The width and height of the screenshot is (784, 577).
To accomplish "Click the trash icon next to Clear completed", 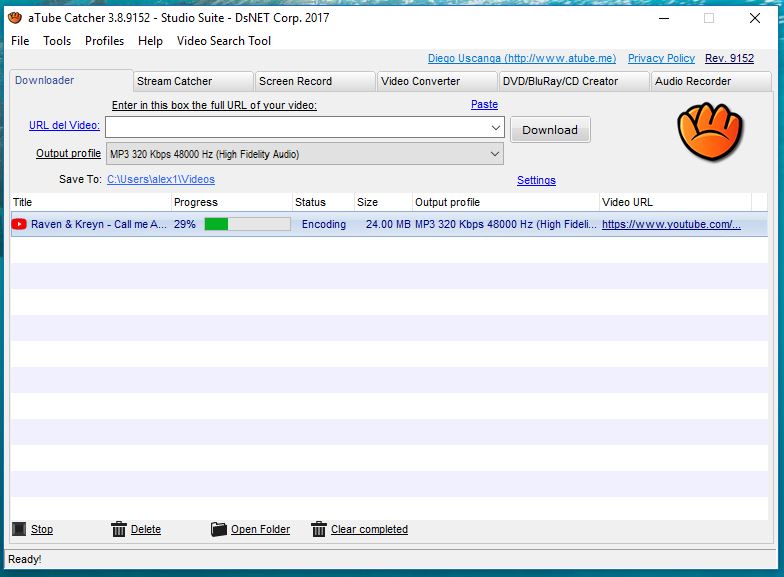I will 318,528.
